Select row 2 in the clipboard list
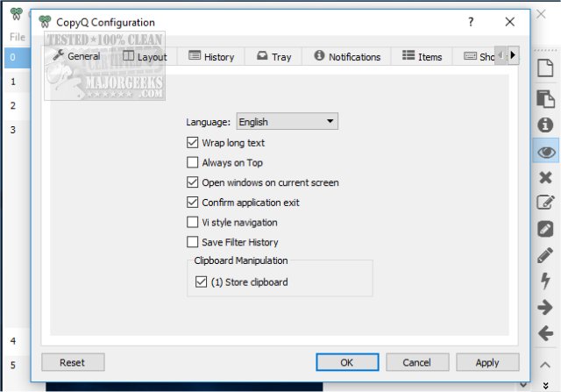 tap(18, 105)
